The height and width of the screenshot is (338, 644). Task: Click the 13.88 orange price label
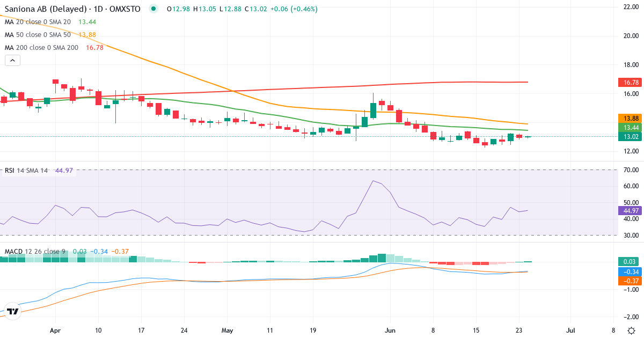click(630, 119)
